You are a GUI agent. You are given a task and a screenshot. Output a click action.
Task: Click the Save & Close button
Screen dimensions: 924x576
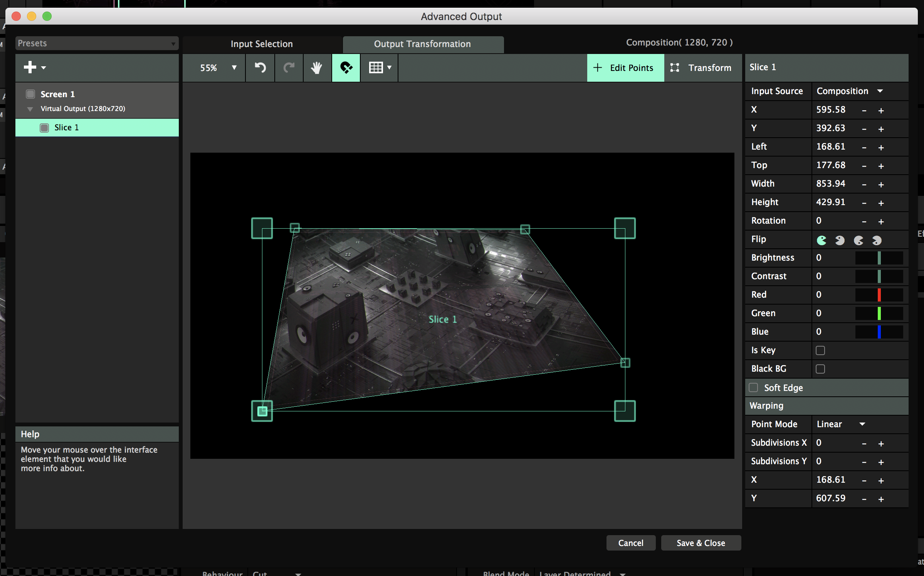tap(701, 543)
